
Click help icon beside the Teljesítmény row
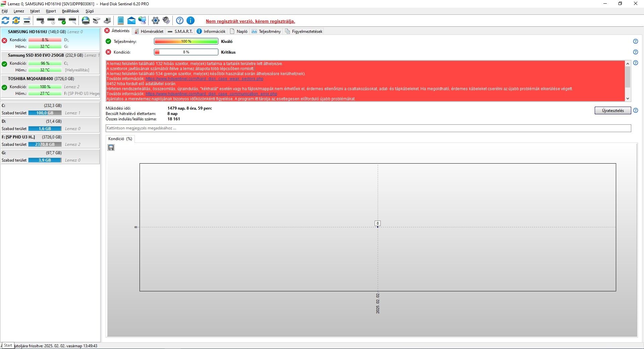tap(636, 41)
